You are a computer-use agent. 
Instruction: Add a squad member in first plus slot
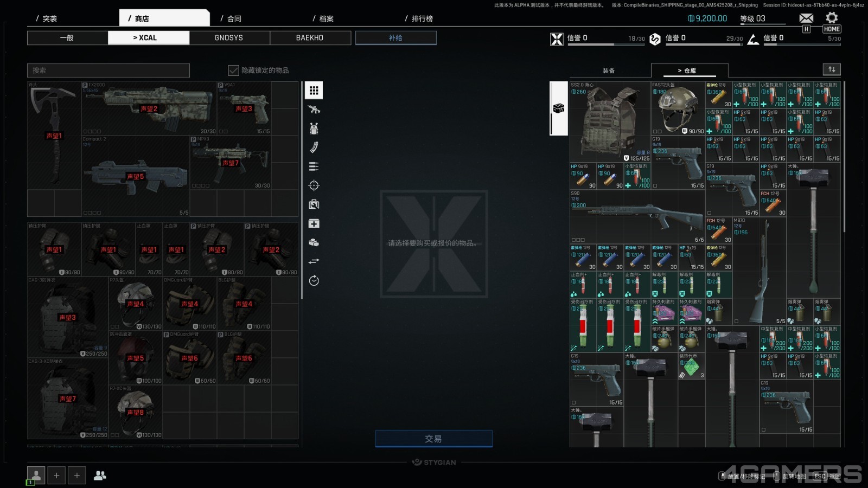56,476
